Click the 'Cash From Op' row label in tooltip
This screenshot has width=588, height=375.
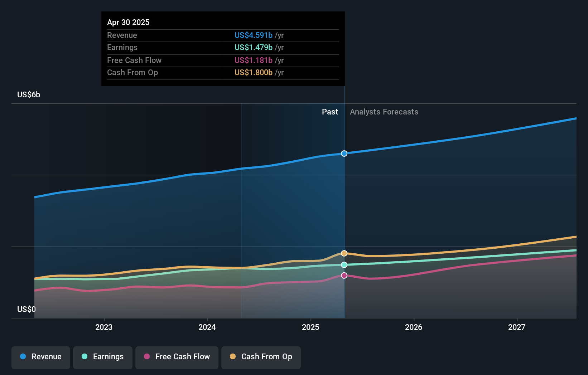[x=132, y=72]
